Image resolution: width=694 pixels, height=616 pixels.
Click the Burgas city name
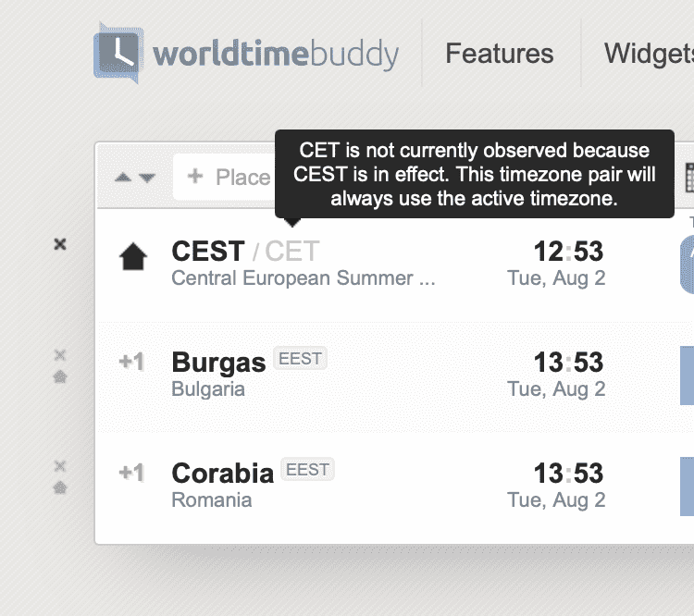(x=218, y=362)
